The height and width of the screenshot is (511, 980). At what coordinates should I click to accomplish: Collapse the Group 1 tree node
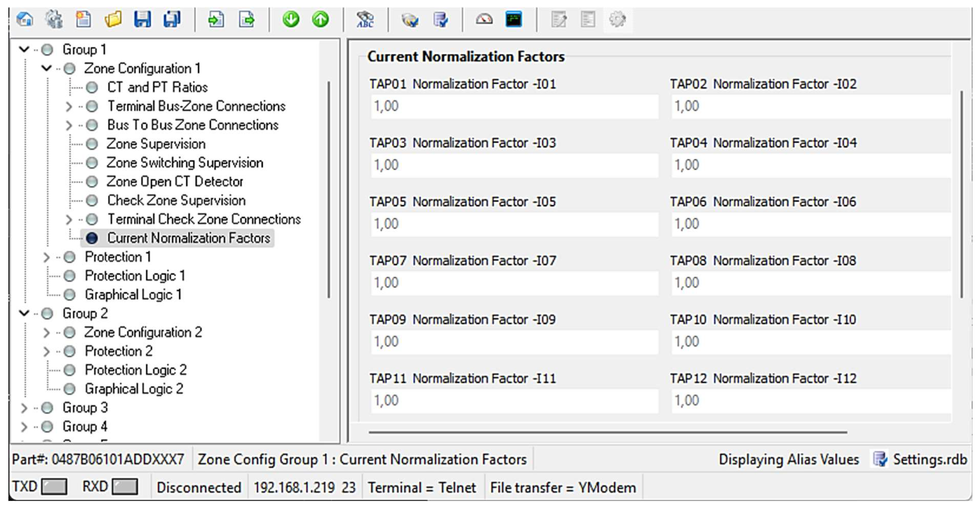(x=24, y=49)
